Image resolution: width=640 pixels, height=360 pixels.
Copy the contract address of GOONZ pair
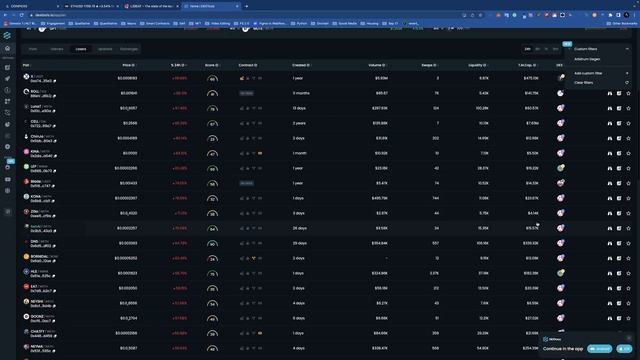tap(55, 321)
